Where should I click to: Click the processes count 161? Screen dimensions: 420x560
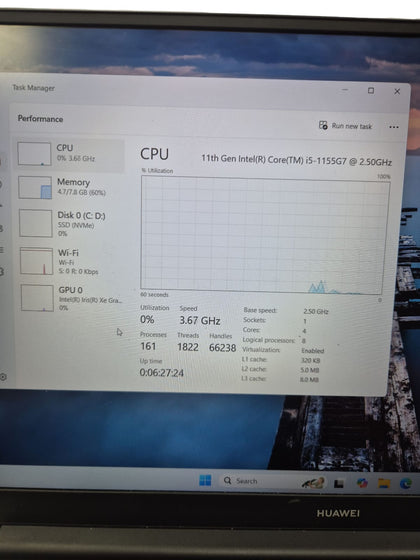[x=148, y=346]
